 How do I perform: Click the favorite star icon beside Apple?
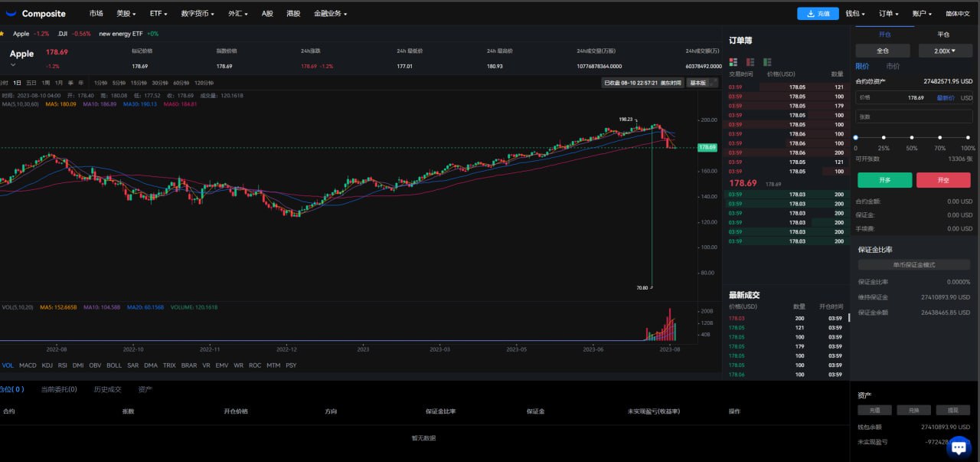point(2,34)
